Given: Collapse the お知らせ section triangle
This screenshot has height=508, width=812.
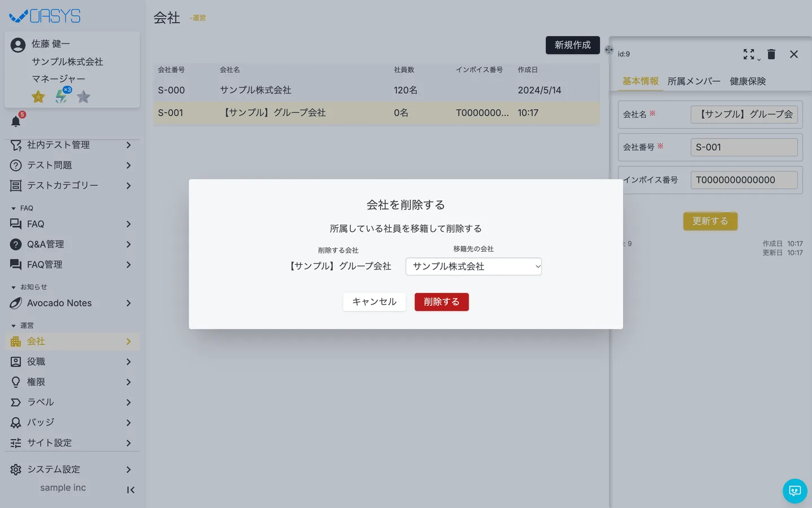Looking at the screenshot, I should (x=14, y=287).
